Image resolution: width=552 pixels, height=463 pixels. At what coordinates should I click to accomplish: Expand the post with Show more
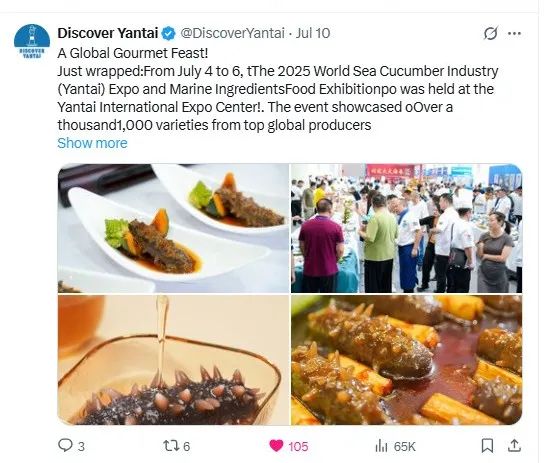(92, 143)
